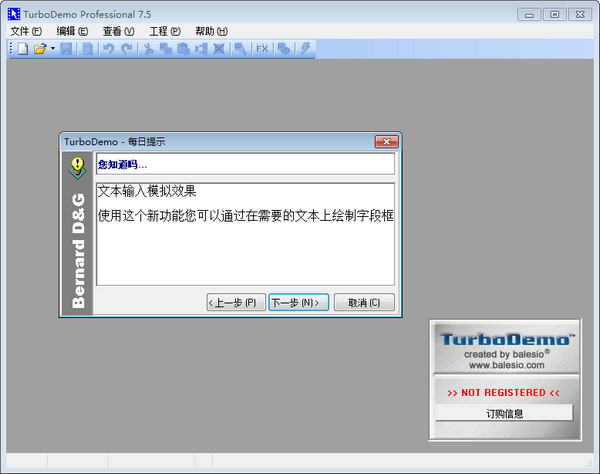Click the print preview page icon
Image resolution: width=600 pixels, height=474 pixels.
88,49
